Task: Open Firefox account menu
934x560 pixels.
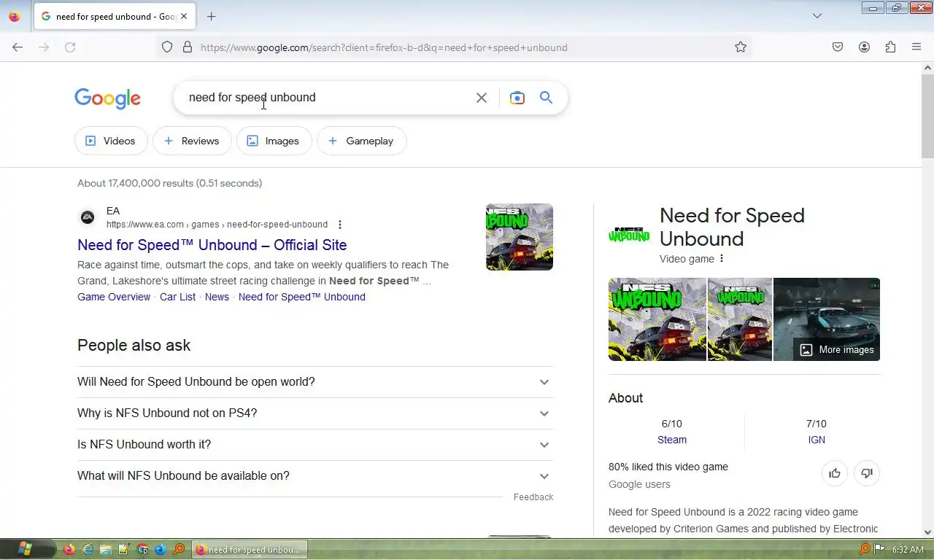Action: [x=864, y=47]
